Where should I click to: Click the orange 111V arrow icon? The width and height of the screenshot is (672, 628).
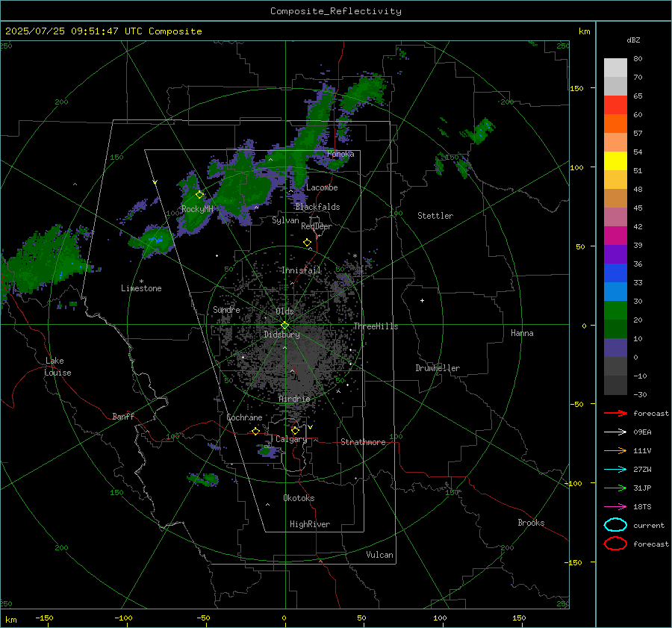pyautogui.click(x=615, y=450)
